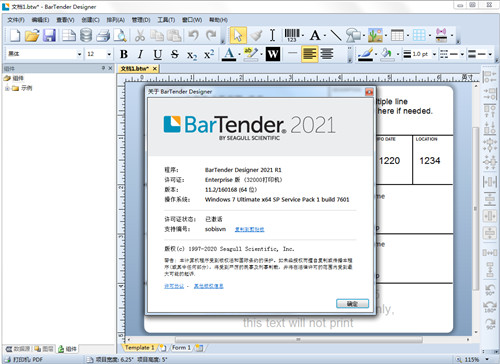
Task: Toggle italic formatting
Action: tap(140, 54)
